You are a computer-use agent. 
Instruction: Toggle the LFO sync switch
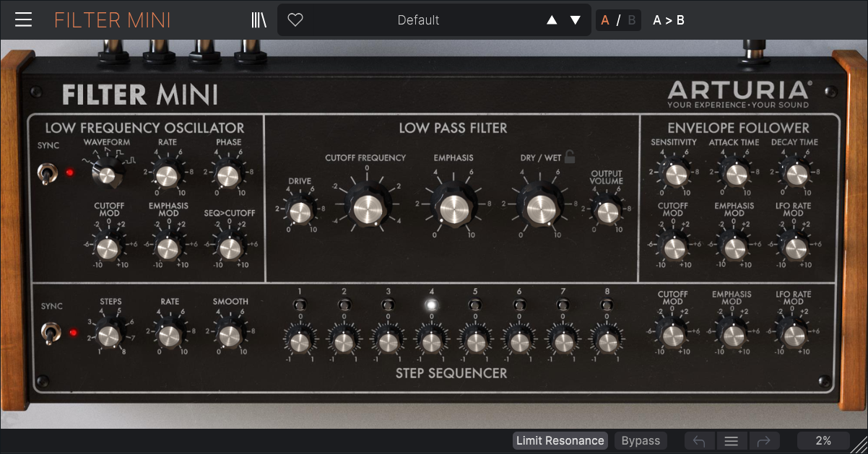click(x=48, y=173)
